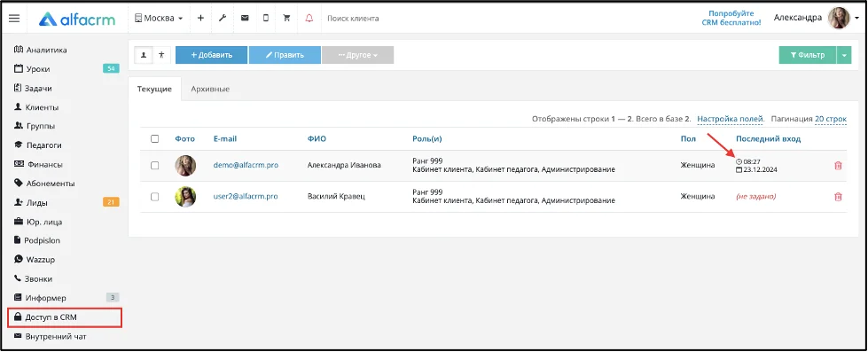Viewport: 868px width, 352px height.
Task: Click the Фильтр button
Action: pyautogui.click(x=807, y=55)
